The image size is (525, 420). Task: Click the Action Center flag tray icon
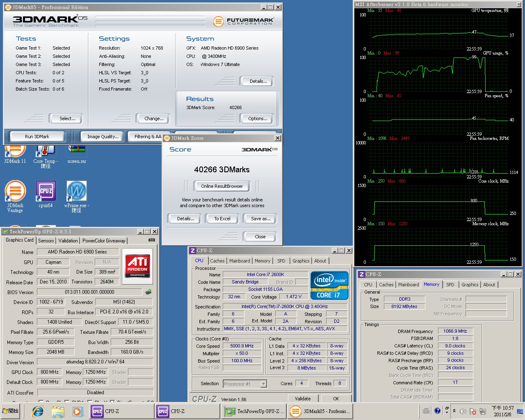click(x=472, y=411)
